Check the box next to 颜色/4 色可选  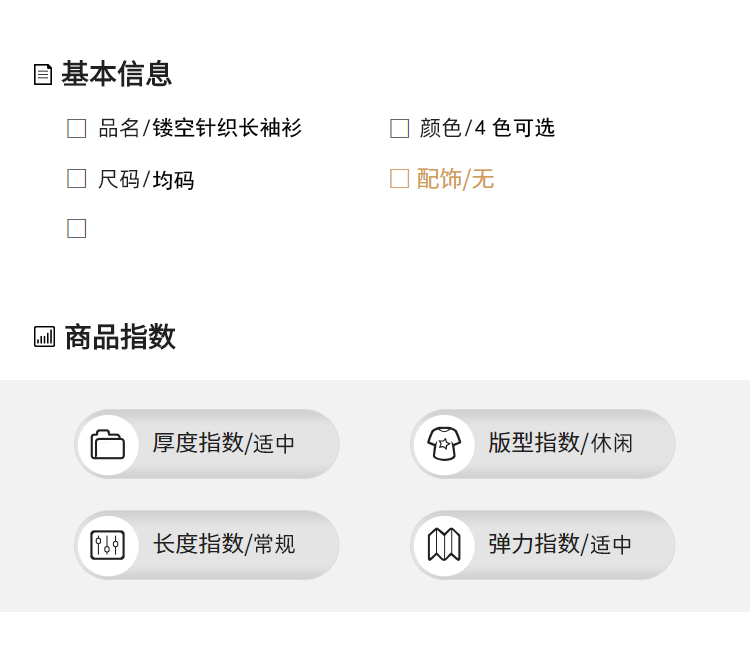point(399,129)
